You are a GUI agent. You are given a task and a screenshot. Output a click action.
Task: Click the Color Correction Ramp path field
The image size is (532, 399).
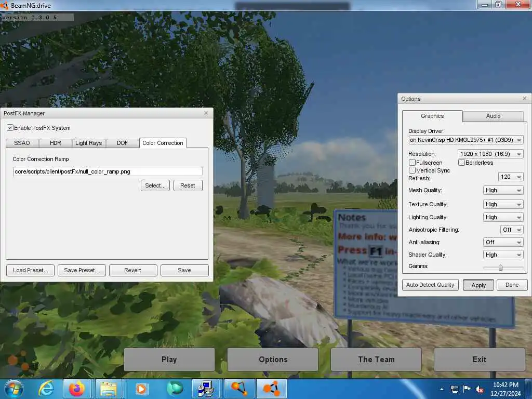tap(108, 171)
